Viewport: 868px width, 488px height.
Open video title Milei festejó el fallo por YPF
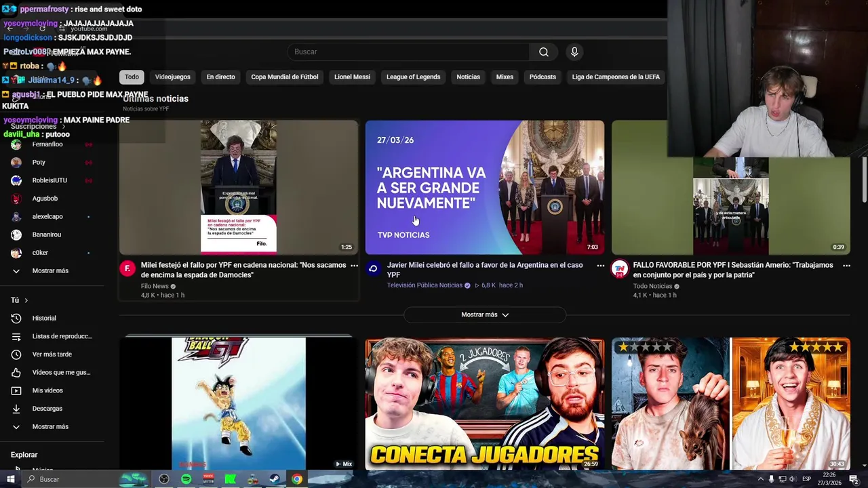243,270
